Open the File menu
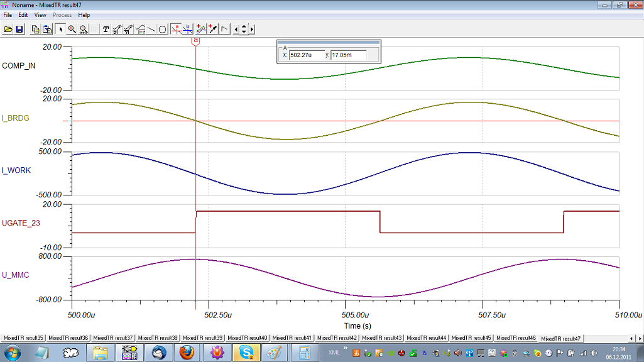The width and height of the screenshot is (644, 362). coord(8,15)
